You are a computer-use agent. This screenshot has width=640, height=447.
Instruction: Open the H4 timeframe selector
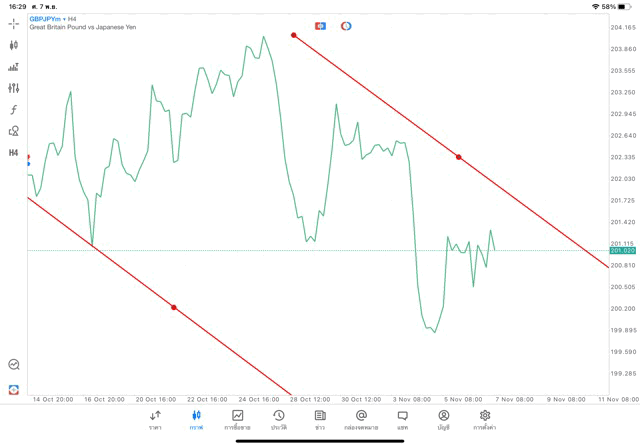point(14,153)
